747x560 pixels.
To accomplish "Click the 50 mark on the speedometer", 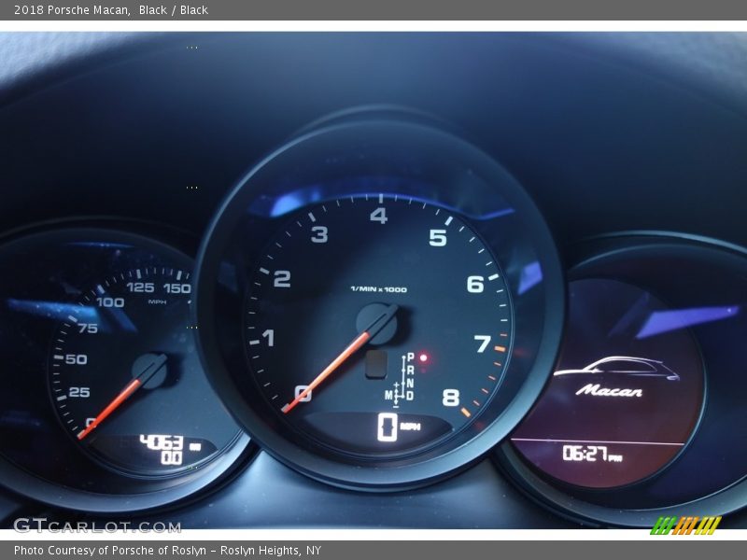I will click(x=76, y=359).
